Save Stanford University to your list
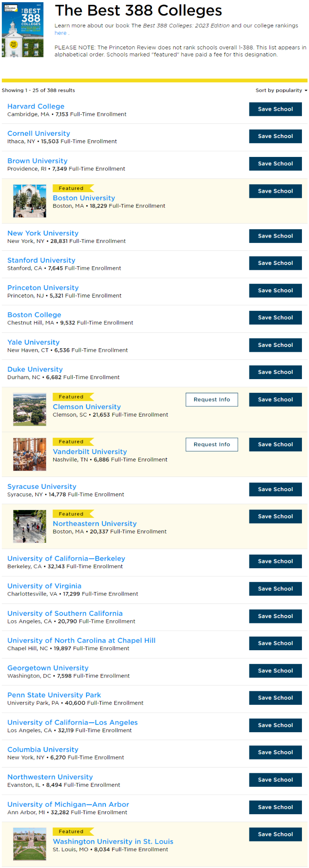309x868 pixels. pos(275,263)
